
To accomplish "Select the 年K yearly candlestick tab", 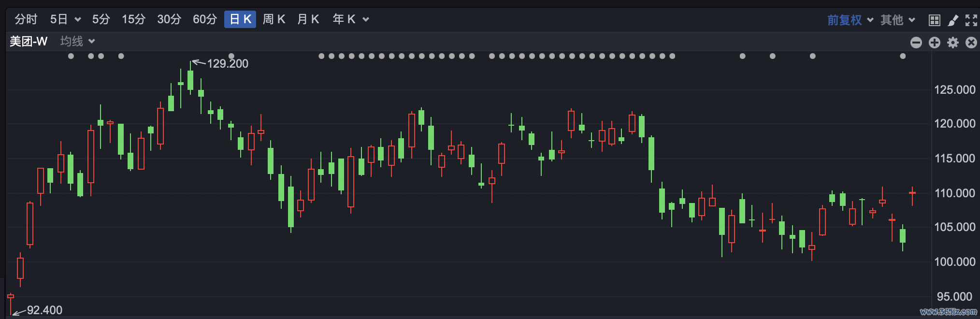I will click(x=344, y=19).
